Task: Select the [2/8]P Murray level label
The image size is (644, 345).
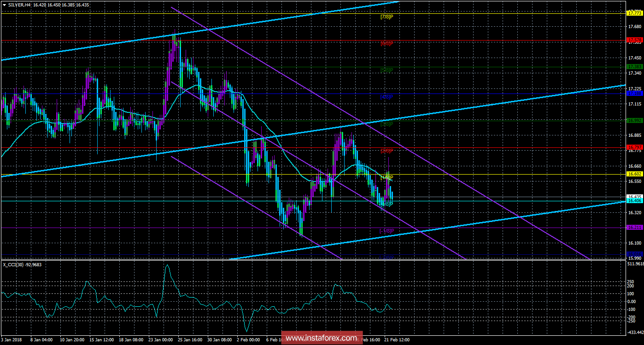Action: (387, 151)
